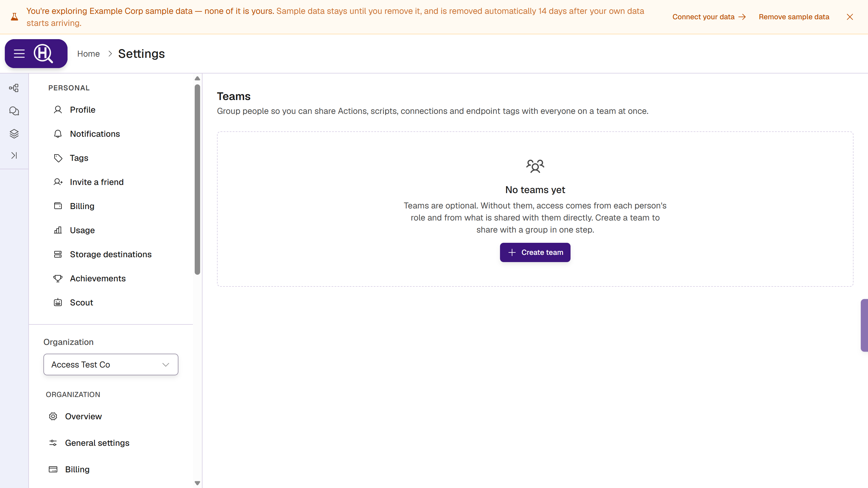The image size is (868, 488).
Task: Click the H magnifier logo icon
Action: [43, 54]
